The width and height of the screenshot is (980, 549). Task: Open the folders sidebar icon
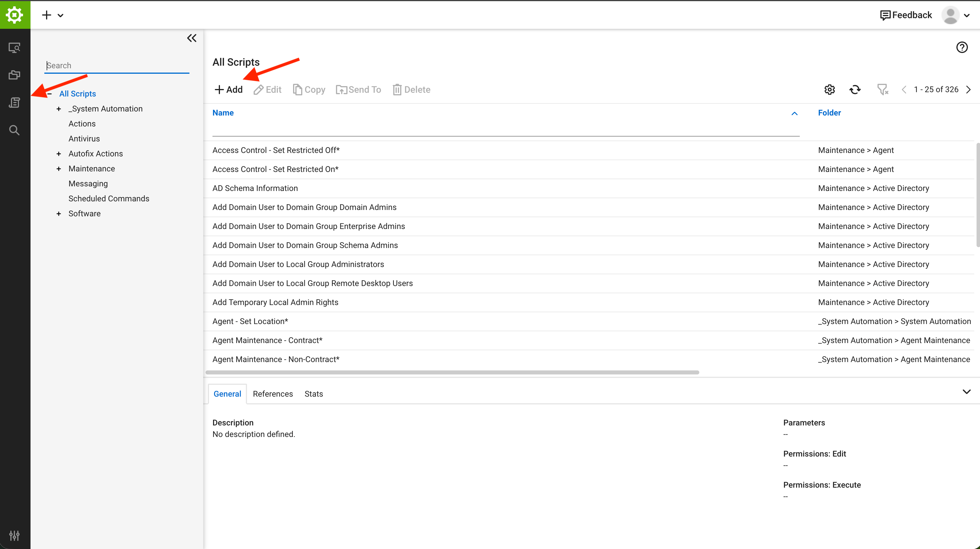tap(14, 75)
